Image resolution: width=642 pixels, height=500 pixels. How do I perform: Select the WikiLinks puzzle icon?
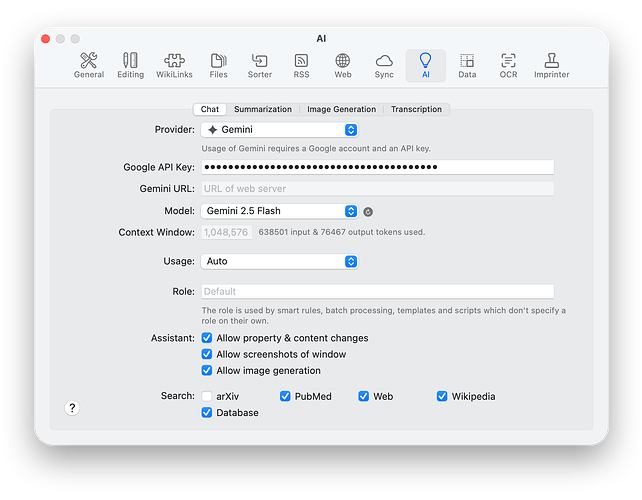(x=175, y=66)
